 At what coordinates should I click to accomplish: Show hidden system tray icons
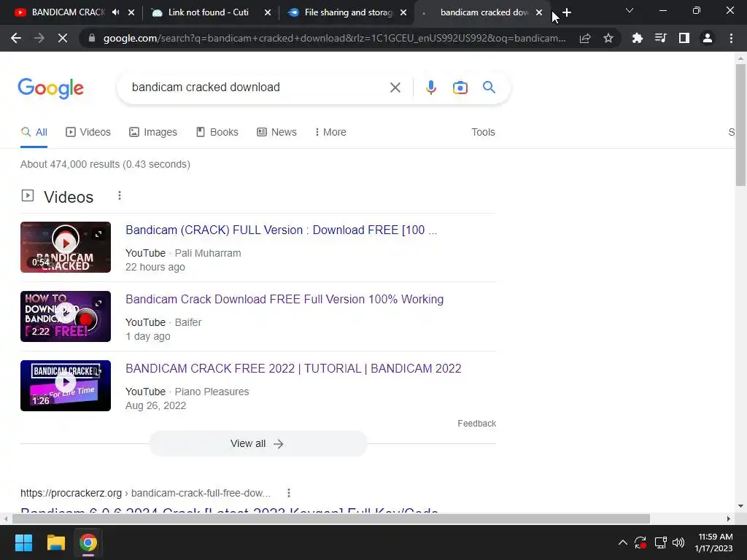click(623, 542)
